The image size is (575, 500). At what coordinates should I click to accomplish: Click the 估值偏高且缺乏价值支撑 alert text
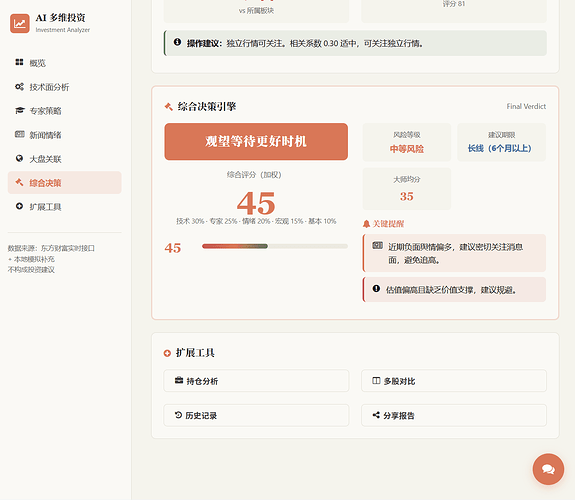click(x=451, y=290)
